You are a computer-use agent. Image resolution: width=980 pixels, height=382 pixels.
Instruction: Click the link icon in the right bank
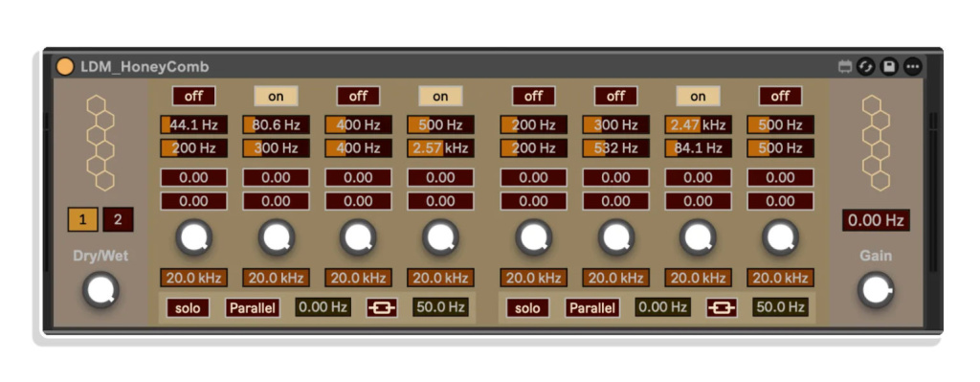pos(722,307)
